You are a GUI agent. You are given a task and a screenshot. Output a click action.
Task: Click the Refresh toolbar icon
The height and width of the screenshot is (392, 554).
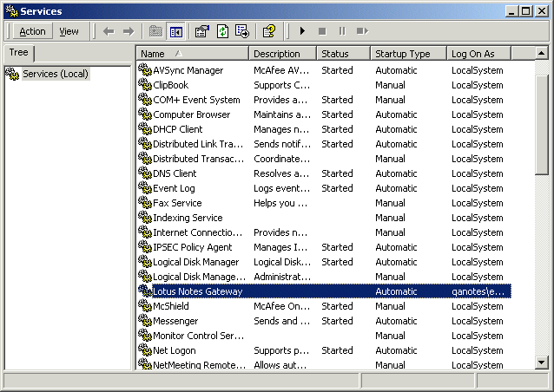pyautogui.click(x=222, y=31)
